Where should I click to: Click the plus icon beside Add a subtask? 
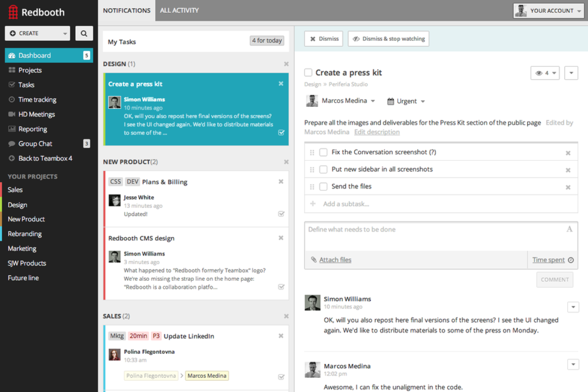point(313,204)
